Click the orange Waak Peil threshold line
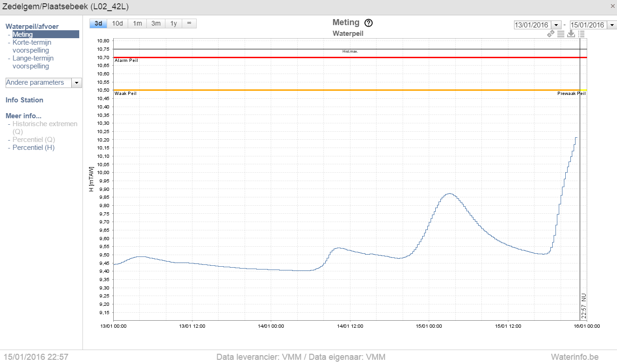The image size is (617, 364). click(x=346, y=90)
